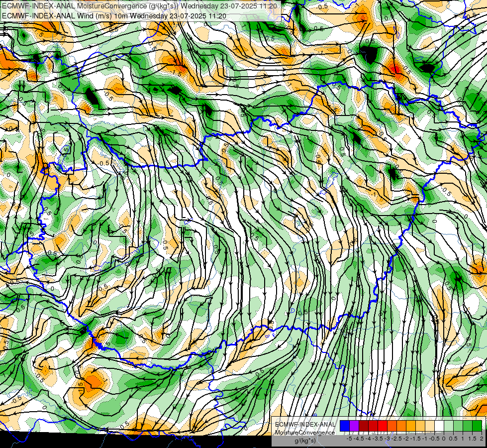Click the '-4.5' legend tick label
487x448 pixels.
click(x=359, y=439)
